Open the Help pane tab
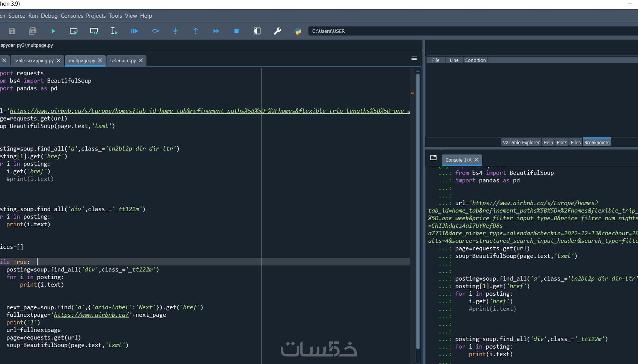638x364 pixels. point(548,143)
